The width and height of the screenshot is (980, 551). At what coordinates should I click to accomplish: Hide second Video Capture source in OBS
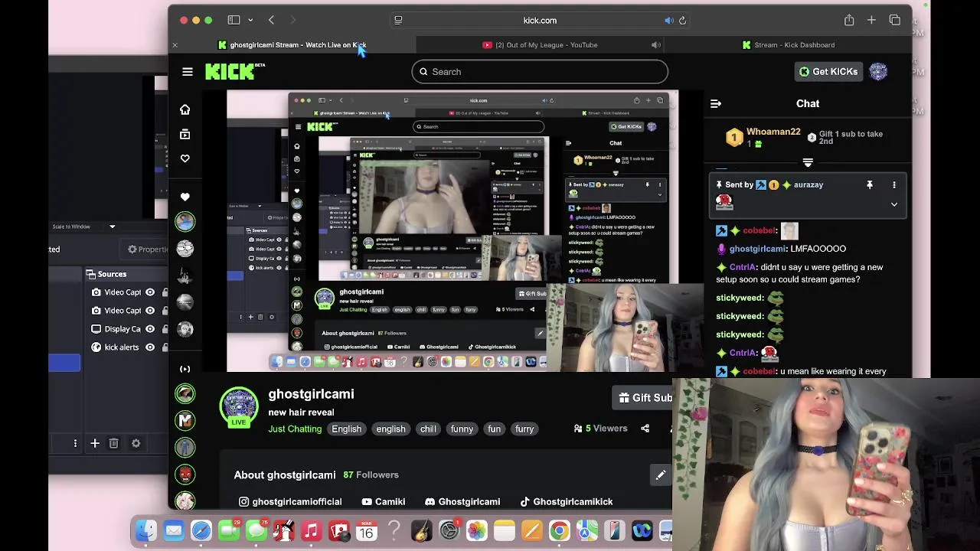pos(150,311)
